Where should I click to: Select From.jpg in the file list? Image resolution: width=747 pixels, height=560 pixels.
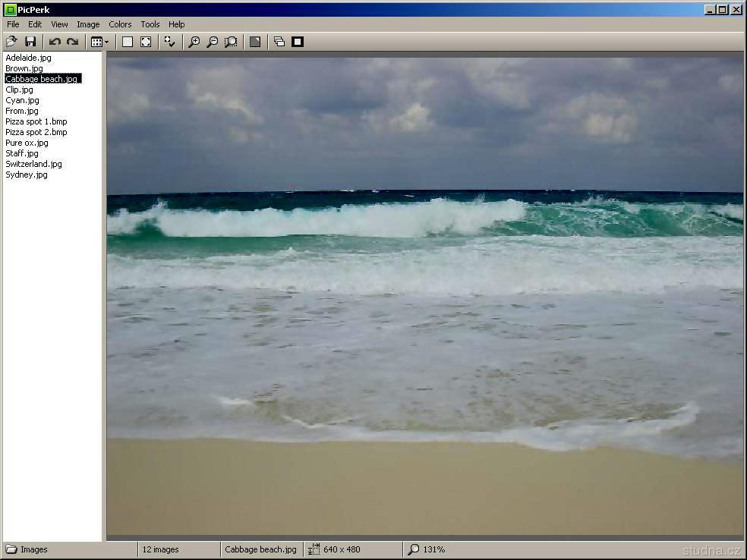click(21, 111)
